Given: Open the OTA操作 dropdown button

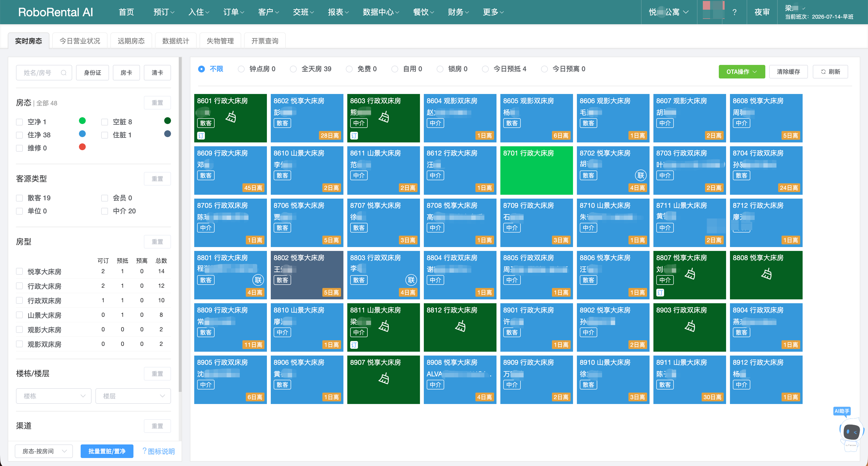Looking at the screenshot, I should click(x=742, y=71).
